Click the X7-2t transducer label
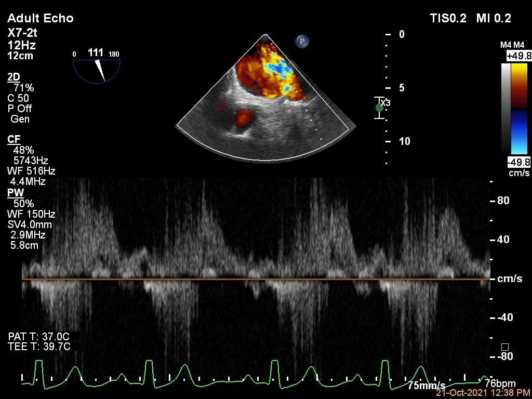The image size is (532, 399). point(22,32)
